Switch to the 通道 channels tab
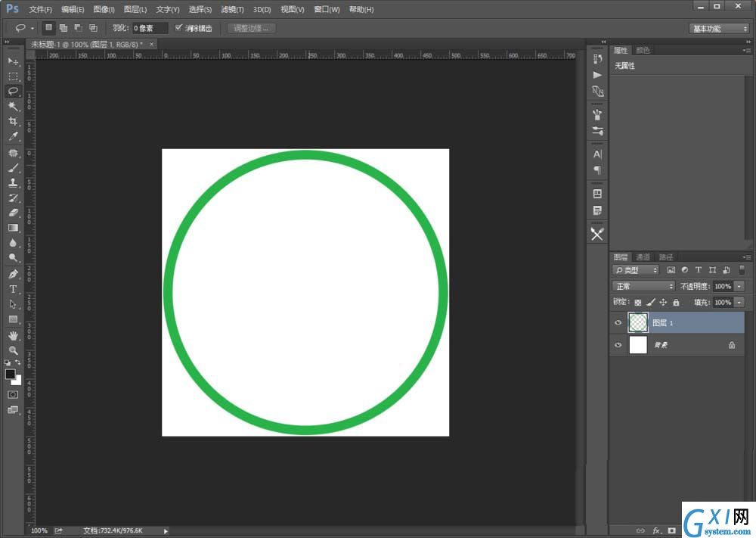The image size is (756, 538). [x=643, y=257]
